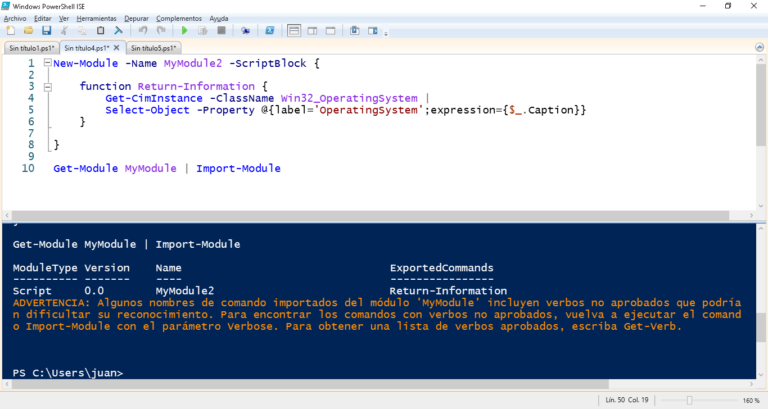Show script pane on right layout
Viewport: 768px width, 409px height.
click(313, 31)
